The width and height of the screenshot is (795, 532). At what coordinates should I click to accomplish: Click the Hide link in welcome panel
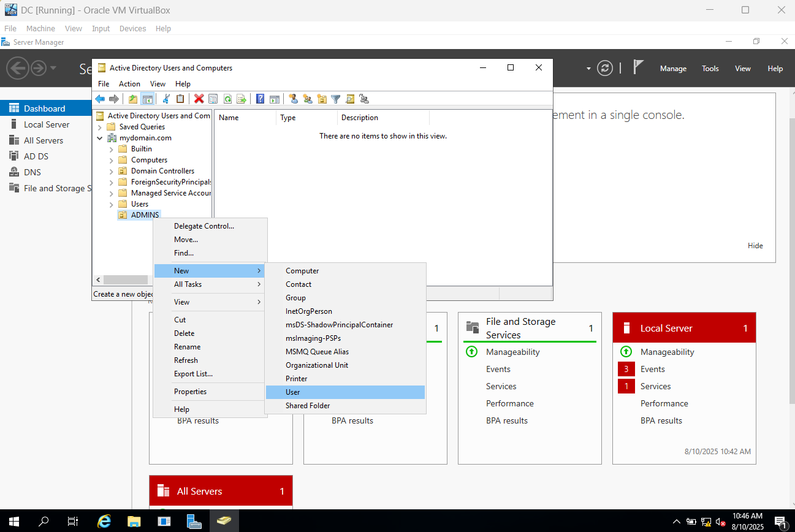(x=755, y=246)
